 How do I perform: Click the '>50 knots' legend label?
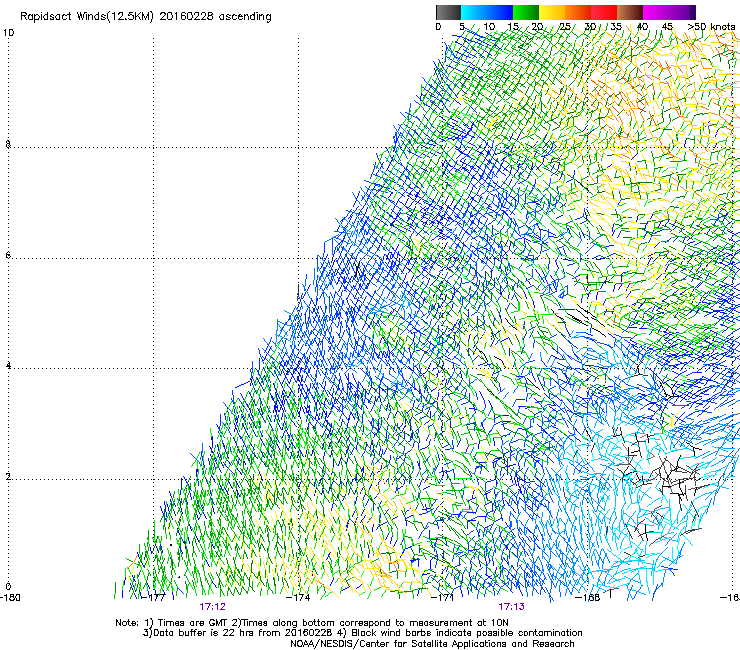pyautogui.click(x=711, y=26)
